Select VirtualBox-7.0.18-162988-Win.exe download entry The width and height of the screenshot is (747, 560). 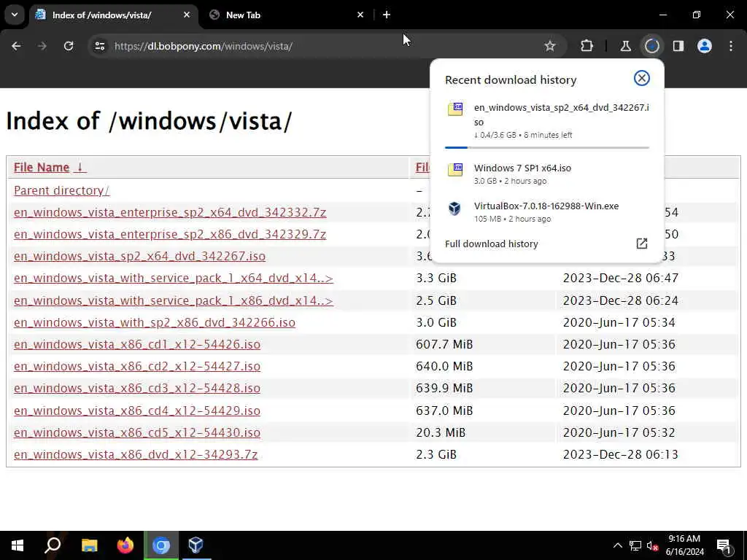547,212
